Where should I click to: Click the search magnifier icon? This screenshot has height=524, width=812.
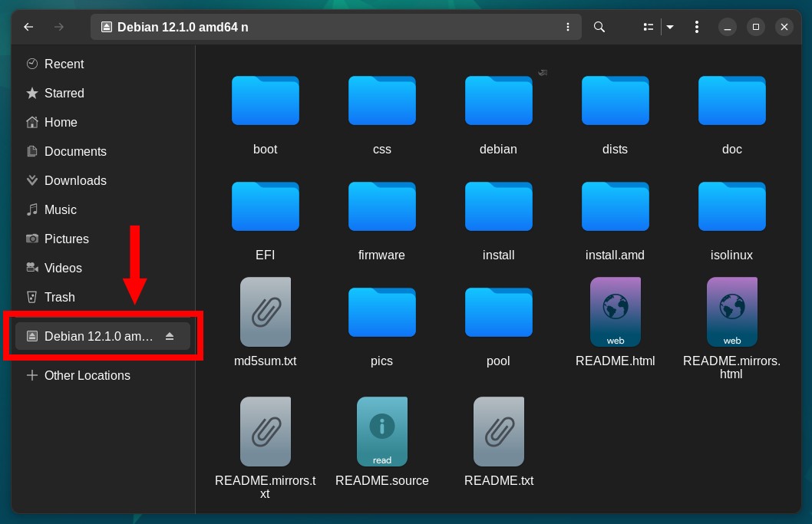pos(599,27)
